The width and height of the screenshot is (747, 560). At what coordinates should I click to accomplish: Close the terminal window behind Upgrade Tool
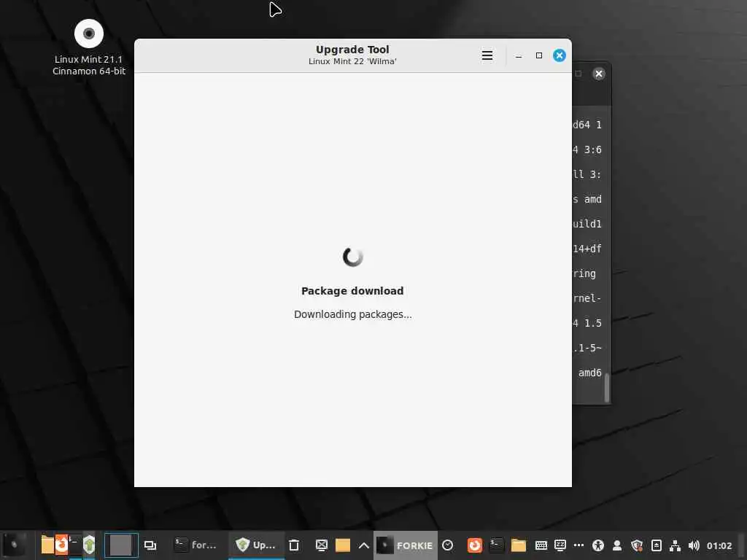tap(599, 74)
